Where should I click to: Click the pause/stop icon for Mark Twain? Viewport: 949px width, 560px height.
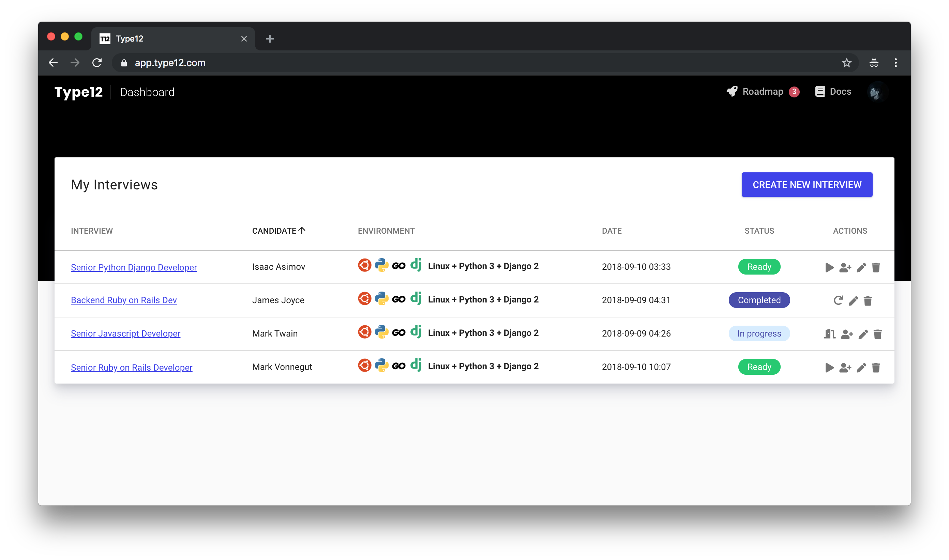[829, 333]
